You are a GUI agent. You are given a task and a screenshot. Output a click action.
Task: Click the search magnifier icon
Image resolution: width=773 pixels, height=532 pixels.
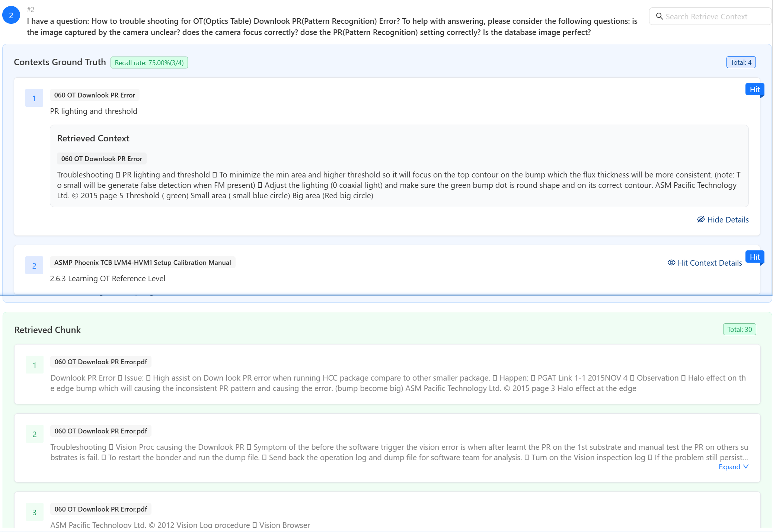click(x=659, y=16)
